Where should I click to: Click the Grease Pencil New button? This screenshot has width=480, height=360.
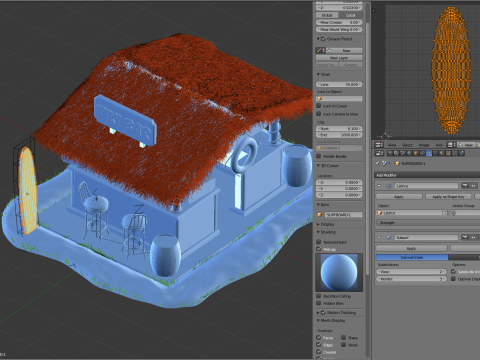(x=343, y=50)
